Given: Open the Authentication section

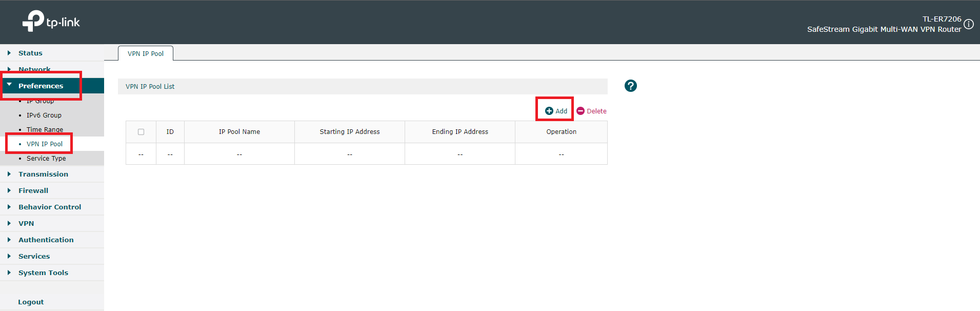Looking at the screenshot, I should [46, 240].
